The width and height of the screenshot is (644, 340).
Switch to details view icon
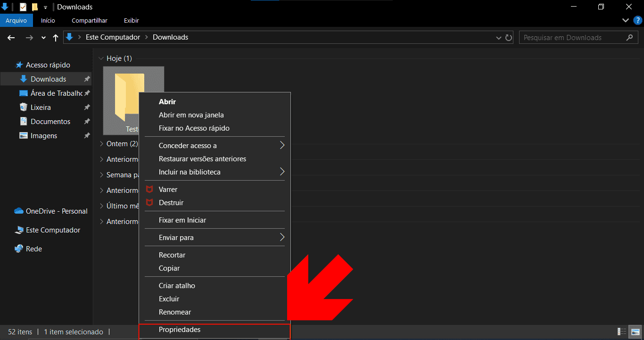click(x=622, y=332)
